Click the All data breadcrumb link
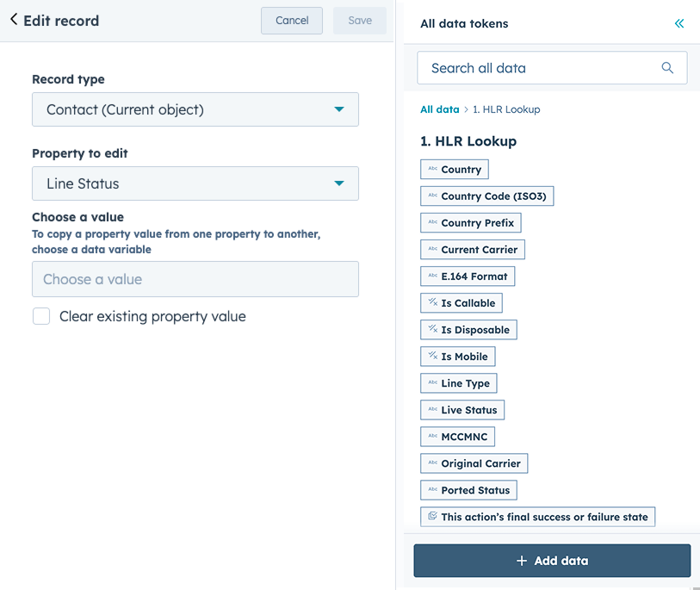Image resolution: width=700 pixels, height=590 pixels. coord(439,109)
